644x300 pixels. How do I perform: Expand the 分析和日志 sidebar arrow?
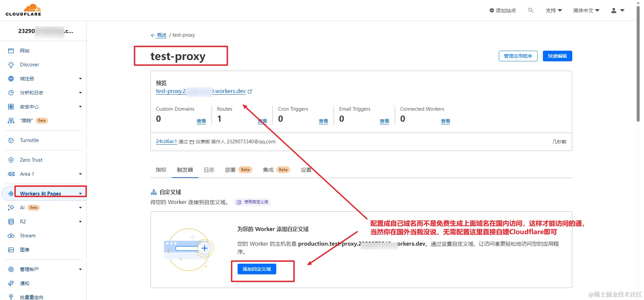[80, 93]
